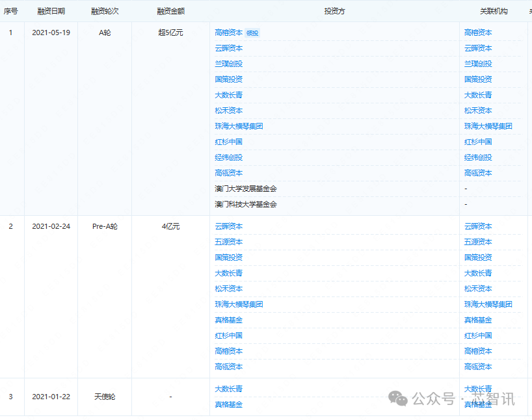Image resolution: width=532 pixels, height=420 pixels.
Task: Click the 序号 column header
Action: (x=10, y=11)
